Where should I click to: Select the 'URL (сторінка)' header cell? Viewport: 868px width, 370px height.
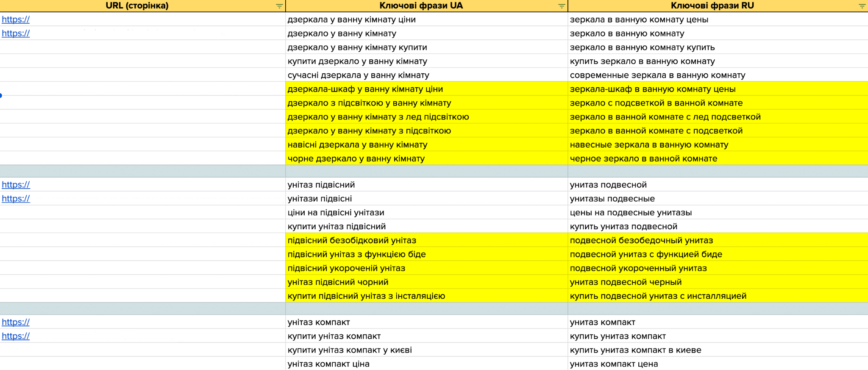point(137,6)
